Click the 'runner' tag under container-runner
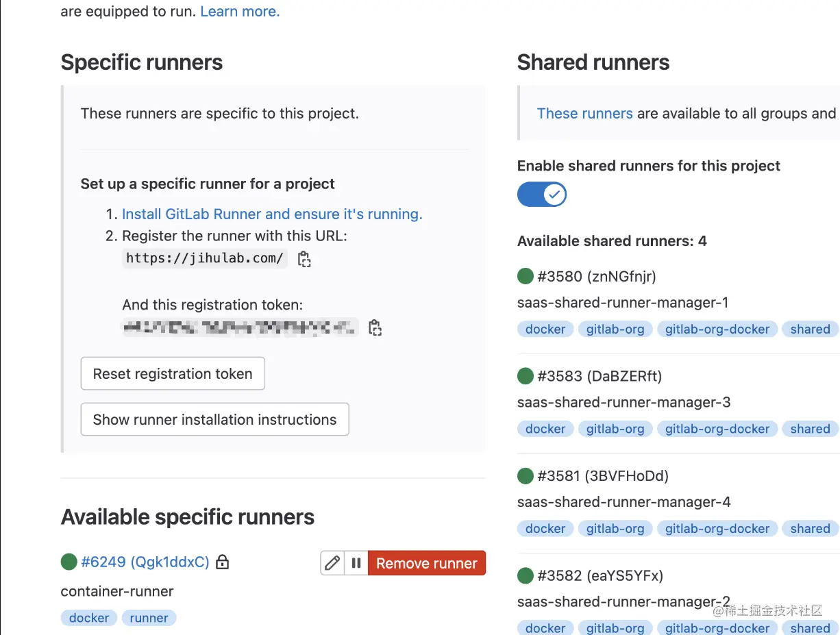Image resolution: width=840 pixels, height=635 pixels. (149, 618)
